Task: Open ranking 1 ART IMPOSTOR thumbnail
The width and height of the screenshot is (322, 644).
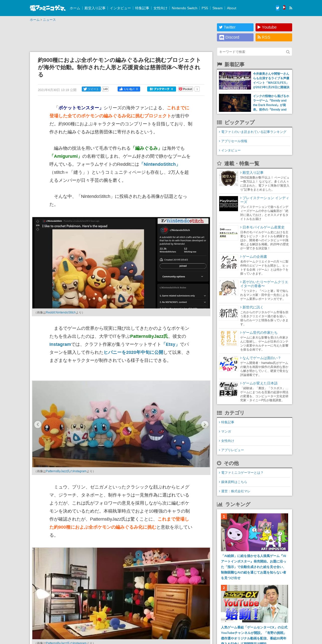Action: tap(255, 532)
